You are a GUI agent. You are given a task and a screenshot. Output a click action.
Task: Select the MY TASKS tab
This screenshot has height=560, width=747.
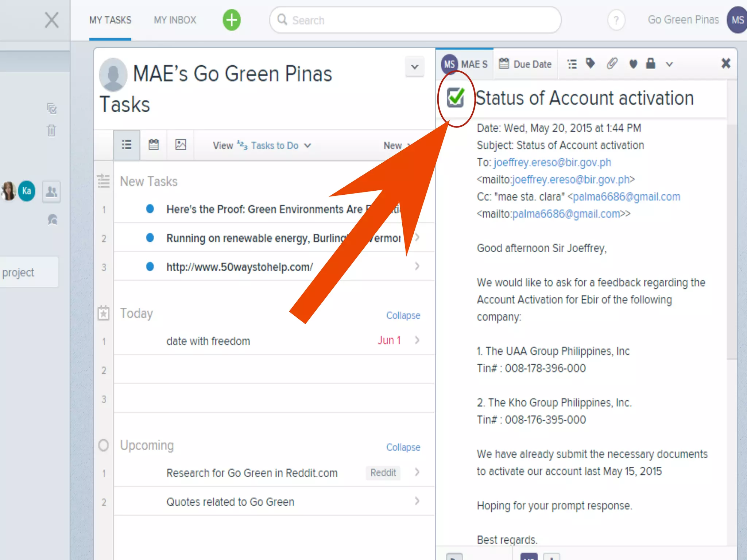(x=110, y=20)
